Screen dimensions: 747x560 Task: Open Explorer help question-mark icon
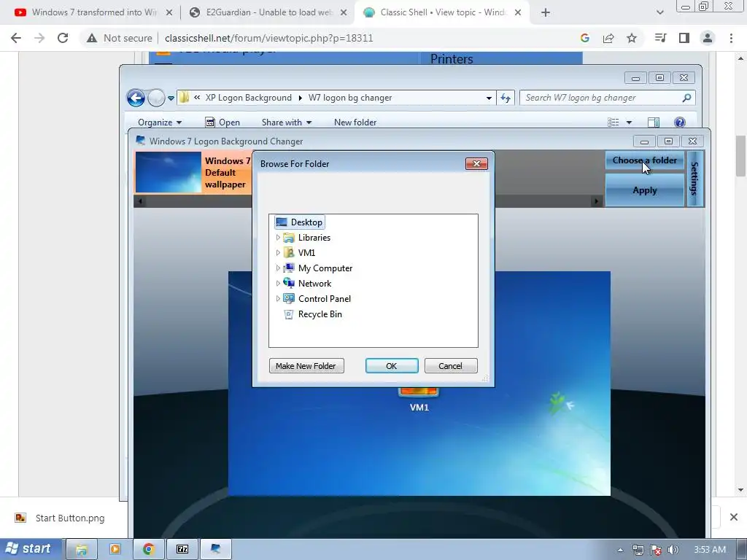point(680,122)
